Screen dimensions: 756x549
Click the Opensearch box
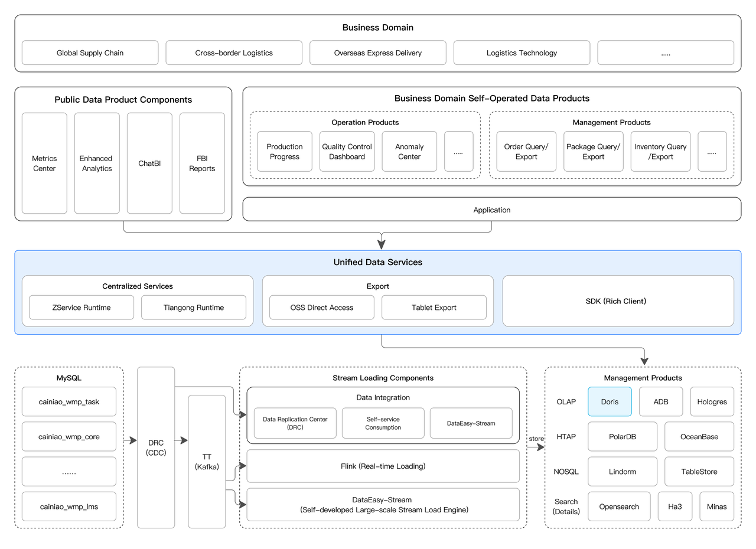[619, 506]
